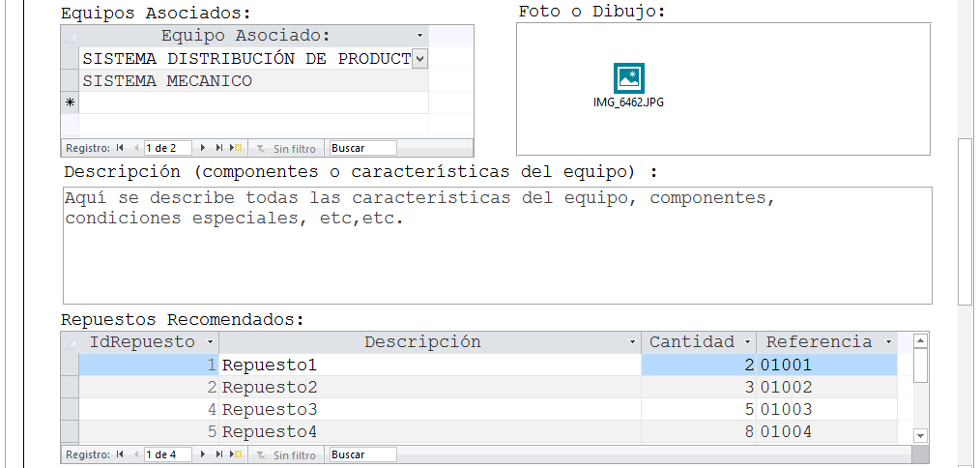Jump to last record in Equipos Asociados
This screenshot has width=980, height=468.
click(x=219, y=148)
